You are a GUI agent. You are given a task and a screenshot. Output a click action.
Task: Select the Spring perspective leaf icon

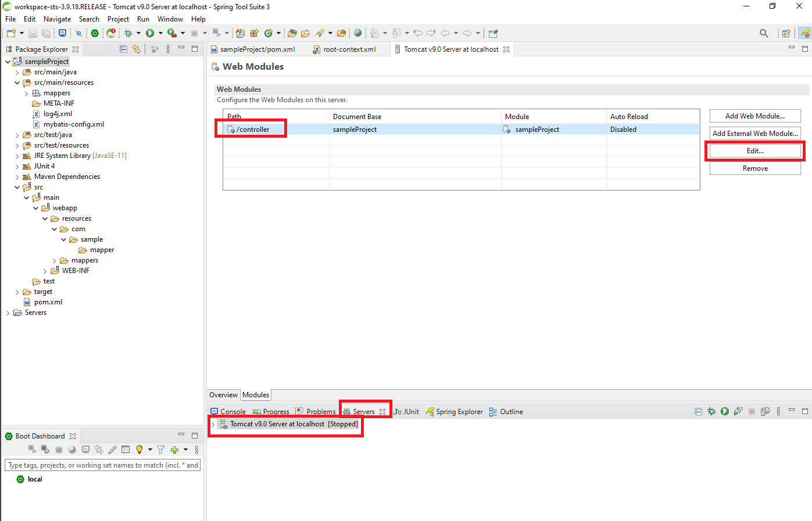[804, 33]
